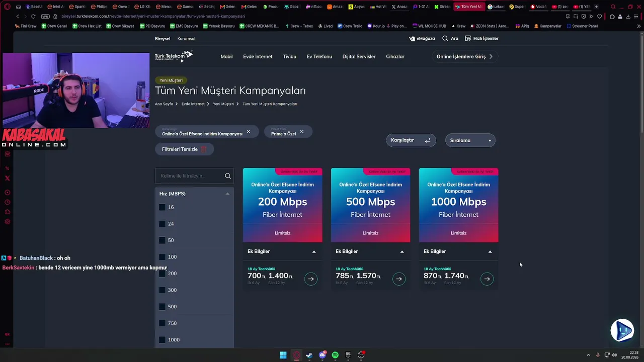Open the Kampanyalar bookmark
Image resolution: width=644 pixels, height=362 pixels.
[x=547, y=26]
